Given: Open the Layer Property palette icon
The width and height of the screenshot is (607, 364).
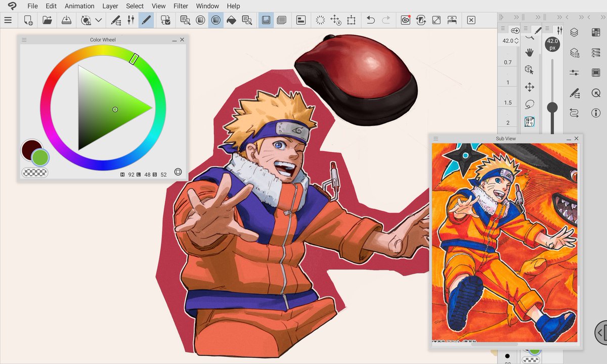Looking at the screenshot, I should [x=574, y=53].
